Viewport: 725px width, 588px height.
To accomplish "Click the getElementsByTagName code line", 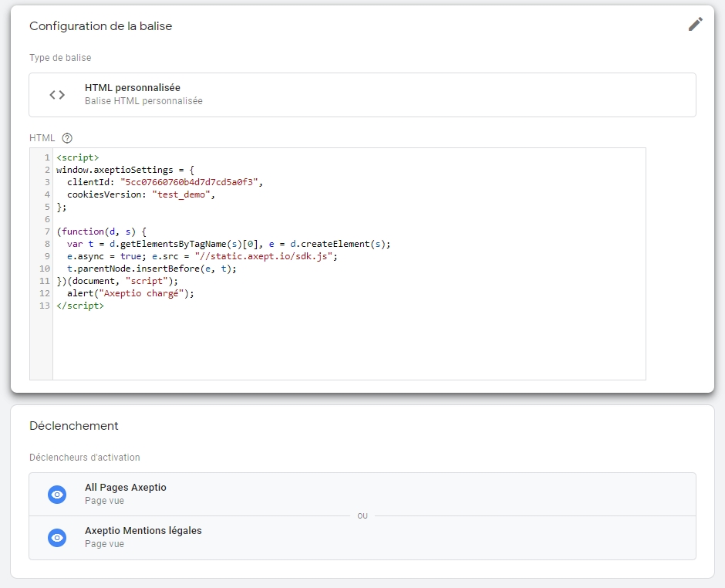I will click(x=228, y=244).
